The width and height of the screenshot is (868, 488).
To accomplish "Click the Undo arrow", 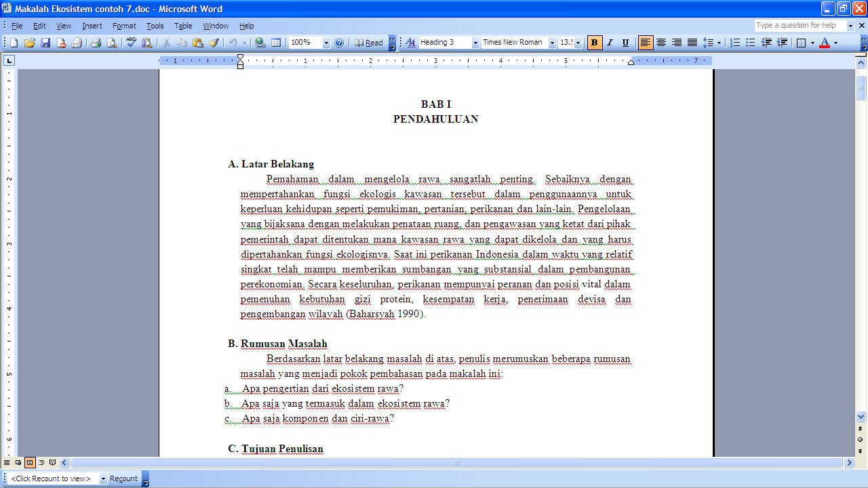I will click(233, 43).
